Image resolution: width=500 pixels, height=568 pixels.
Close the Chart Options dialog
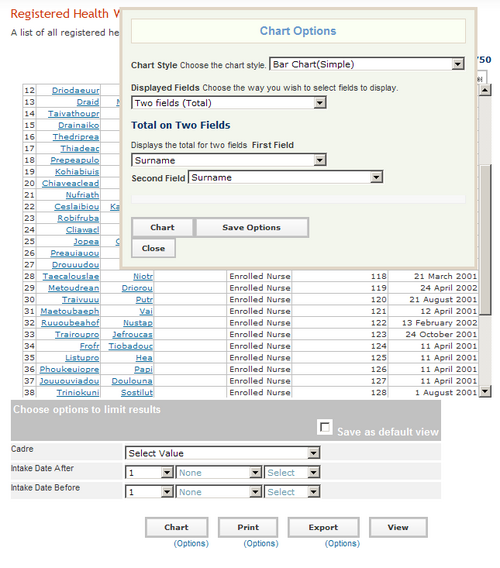click(153, 248)
